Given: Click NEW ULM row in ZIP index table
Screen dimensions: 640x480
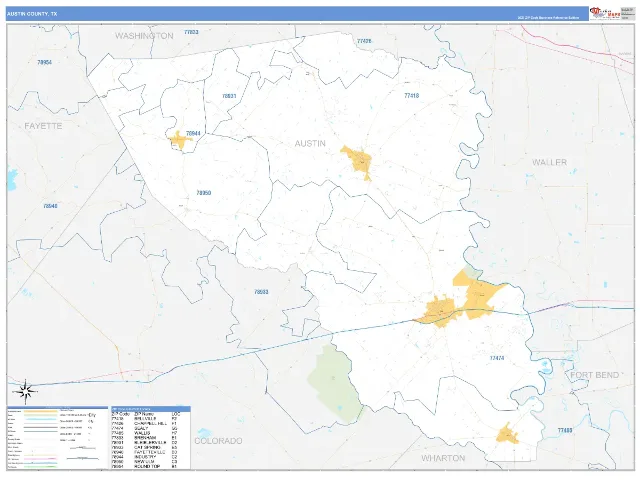Looking at the screenshot, I should [145, 462].
